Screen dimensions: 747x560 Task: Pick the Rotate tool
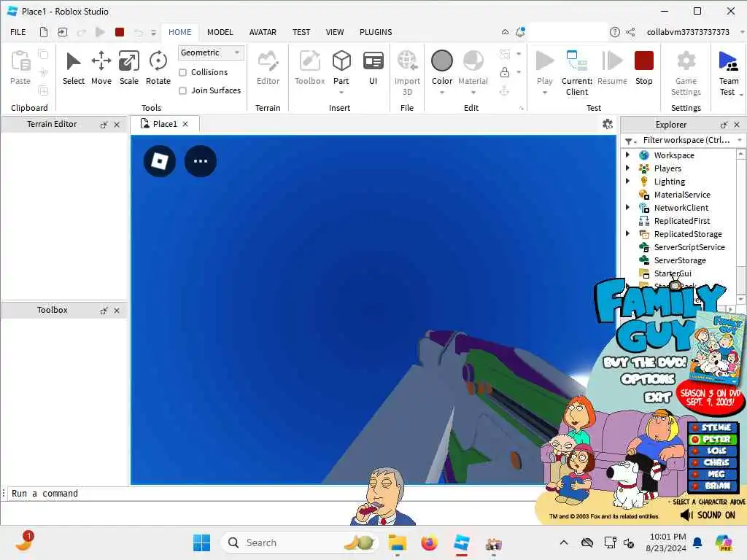158,68
